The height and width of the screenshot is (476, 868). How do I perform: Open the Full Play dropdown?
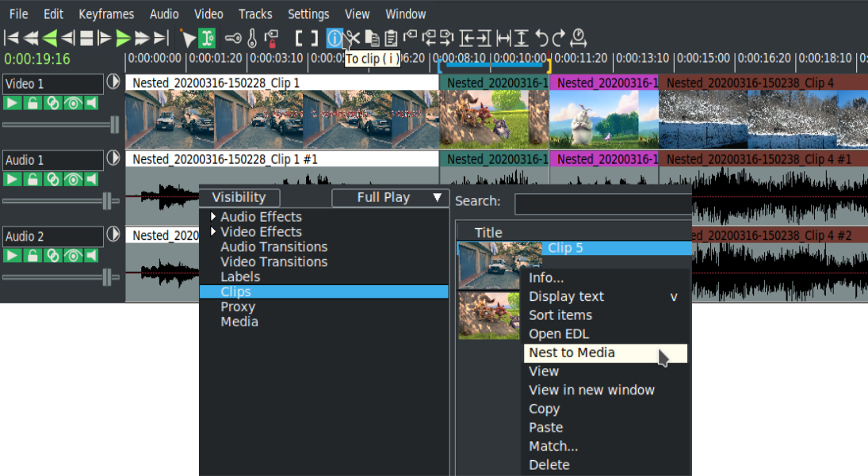(390, 197)
